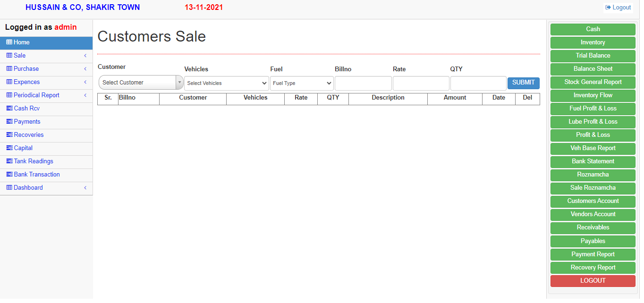Open the Select Vehicles dropdown
This screenshot has width=644, height=303.
(226, 84)
